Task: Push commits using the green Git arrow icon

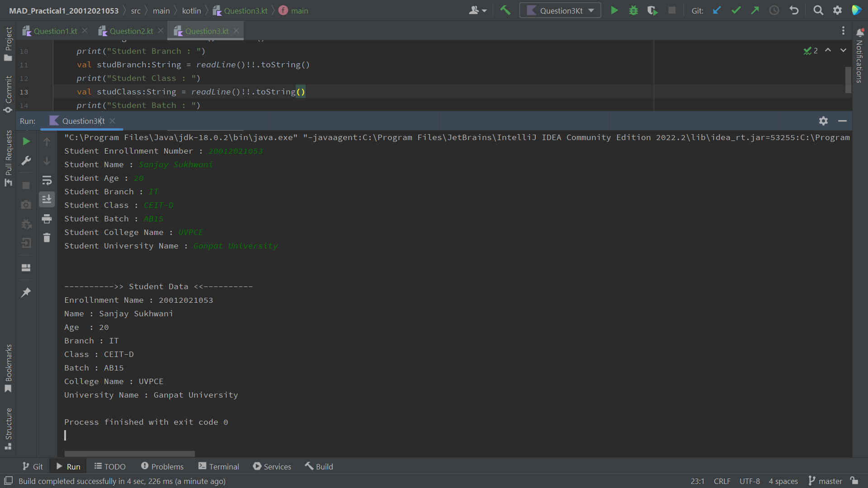Action: pyautogui.click(x=755, y=10)
